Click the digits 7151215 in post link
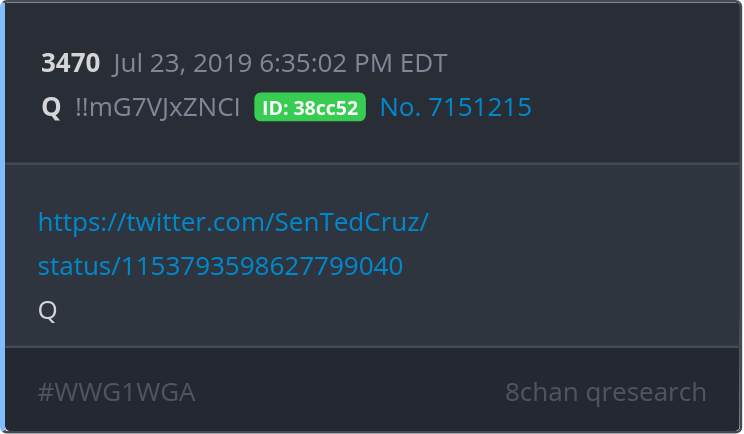The width and height of the screenshot is (744, 434). click(478, 108)
